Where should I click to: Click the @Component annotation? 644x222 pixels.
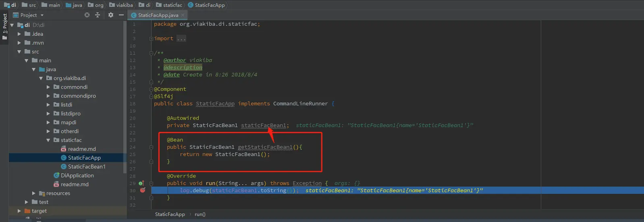(170, 89)
